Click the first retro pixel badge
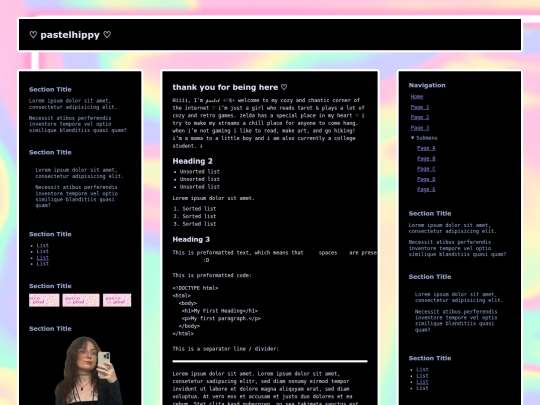The image size is (540, 405). [44, 300]
